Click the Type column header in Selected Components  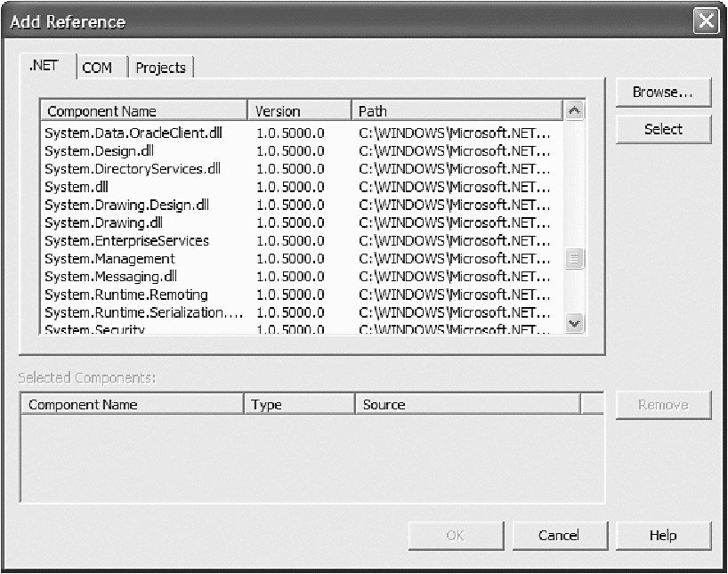(299, 405)
